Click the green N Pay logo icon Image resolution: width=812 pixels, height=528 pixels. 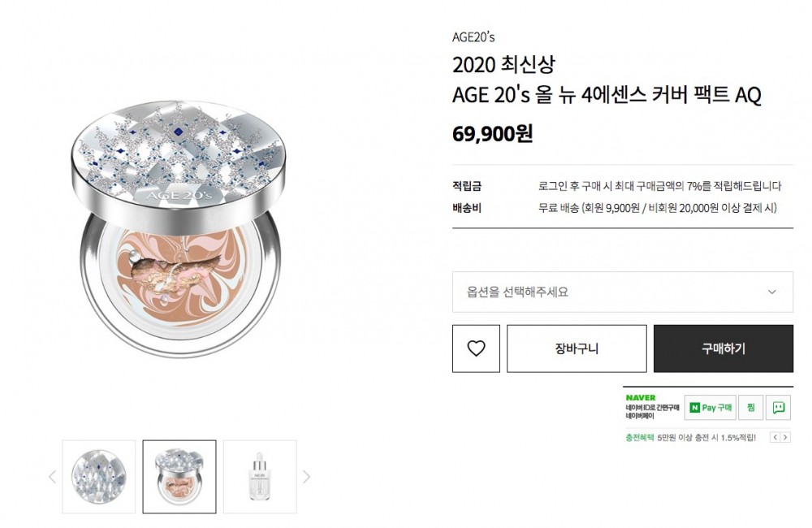[694, 408]
